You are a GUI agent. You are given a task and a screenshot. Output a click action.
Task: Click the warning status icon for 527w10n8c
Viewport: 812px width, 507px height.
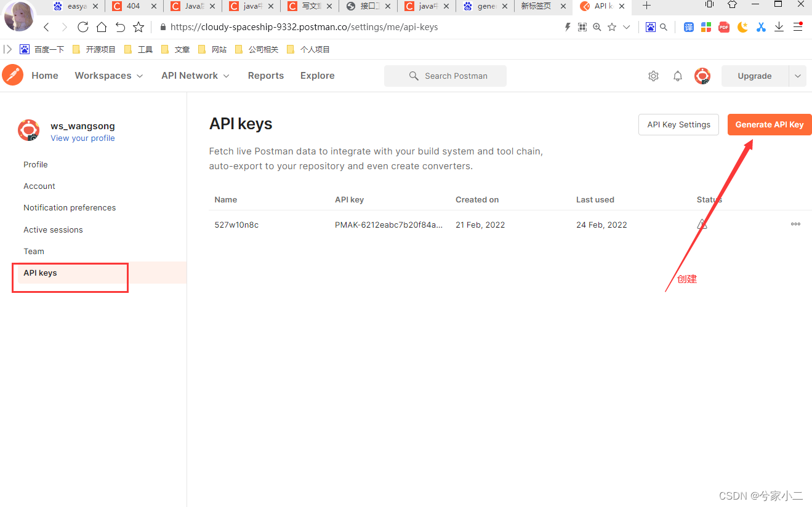pyautogui.click(x=702, y=225)
